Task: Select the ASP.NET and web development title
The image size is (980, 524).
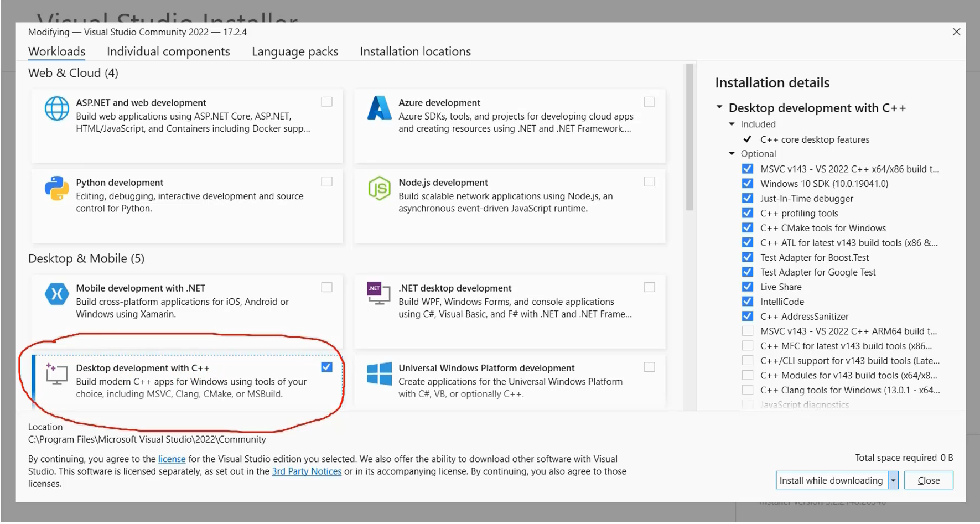Action: click(141, 102)
